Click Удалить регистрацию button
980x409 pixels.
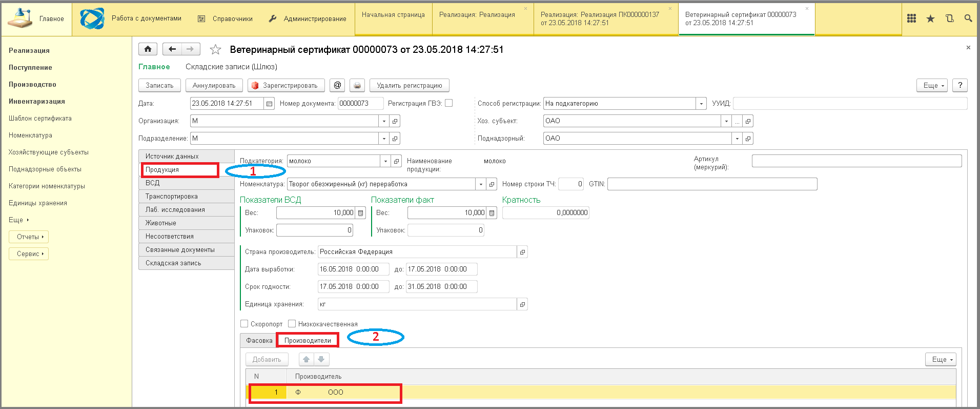tap(409, 85)
